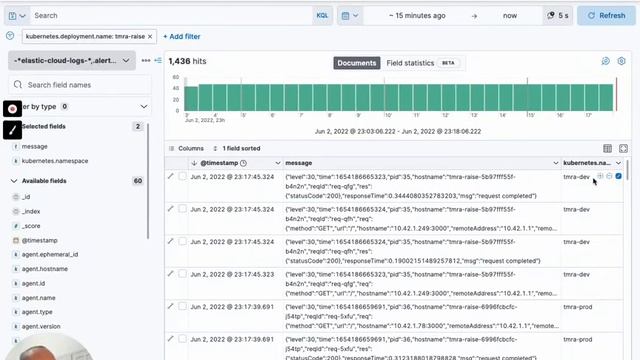
Task: Select checkbox of the last 23:17:39.691 row
Action: (x=182, y=339)
